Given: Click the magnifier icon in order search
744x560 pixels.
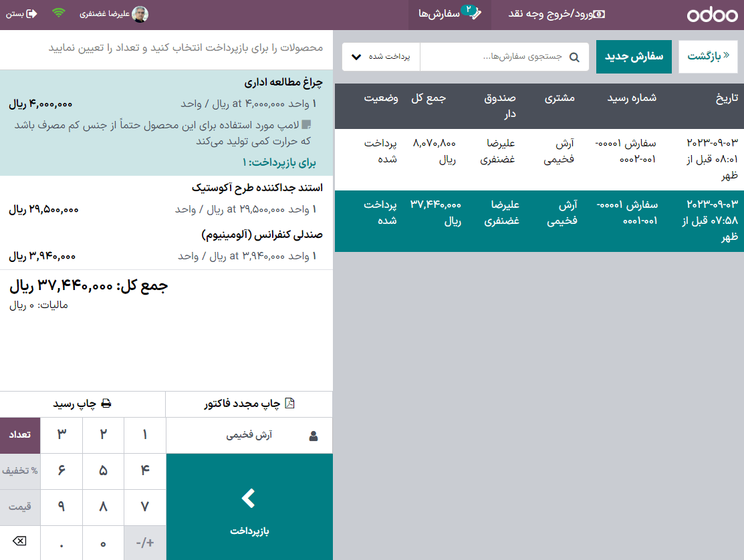Looking at the screenshot, I should 574,57.
